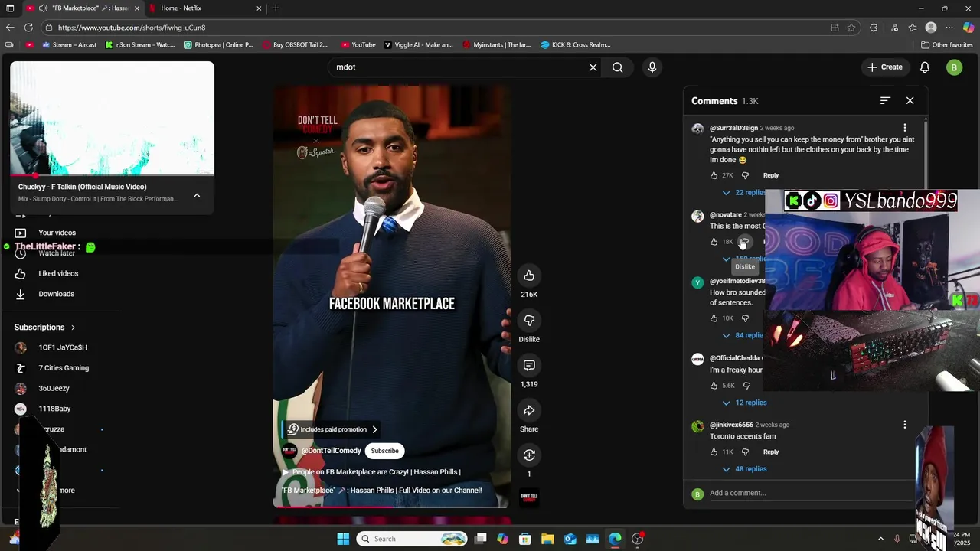Like the Surr3alD3sign comment

pos(714,175)
